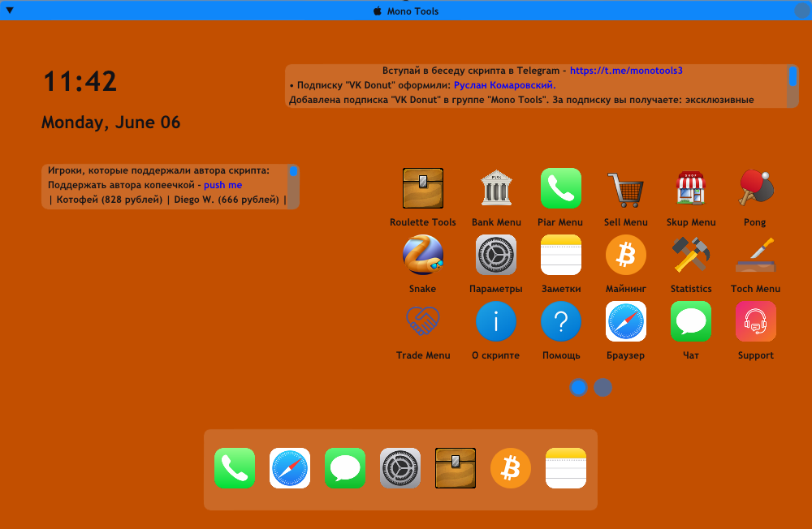Click the supporters panel scrollbar handle

point(293,171)
